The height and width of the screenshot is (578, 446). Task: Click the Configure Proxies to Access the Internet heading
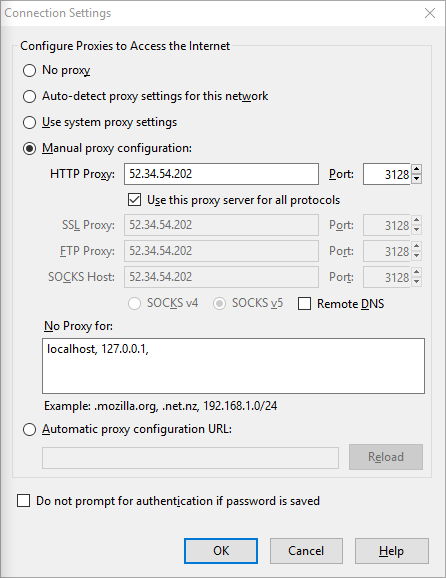coord(125,46)
